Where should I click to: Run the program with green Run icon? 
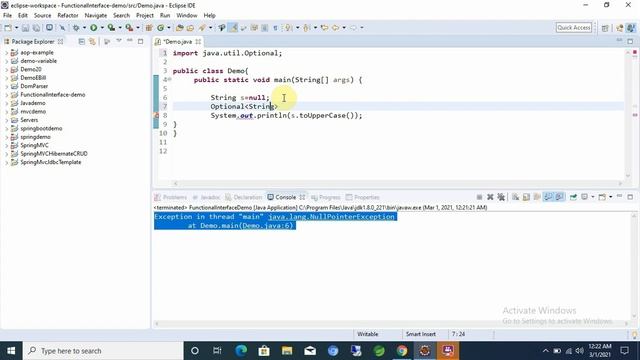(x=93, y=28)
